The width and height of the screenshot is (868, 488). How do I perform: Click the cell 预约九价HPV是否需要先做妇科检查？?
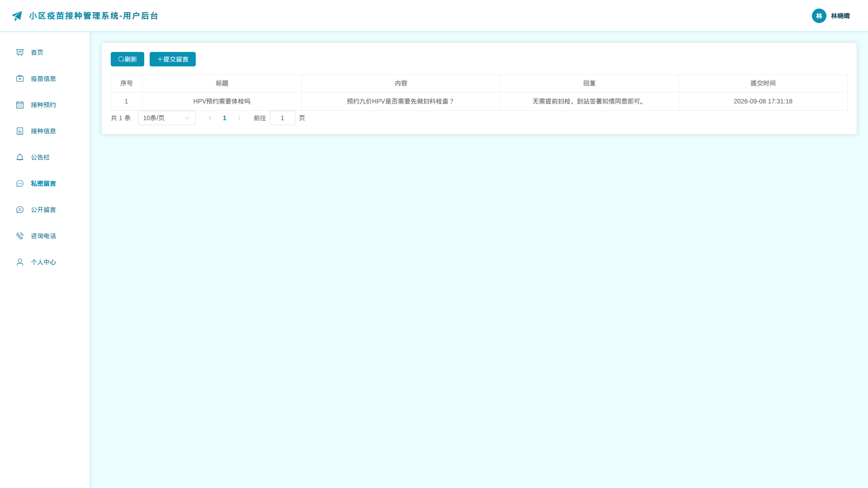(x=401, y=102)
